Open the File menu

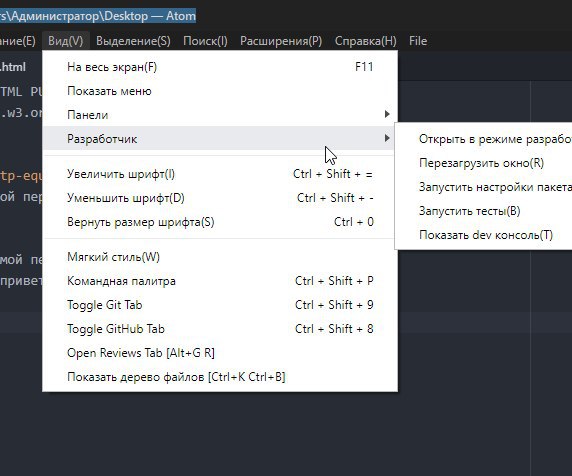418,41
